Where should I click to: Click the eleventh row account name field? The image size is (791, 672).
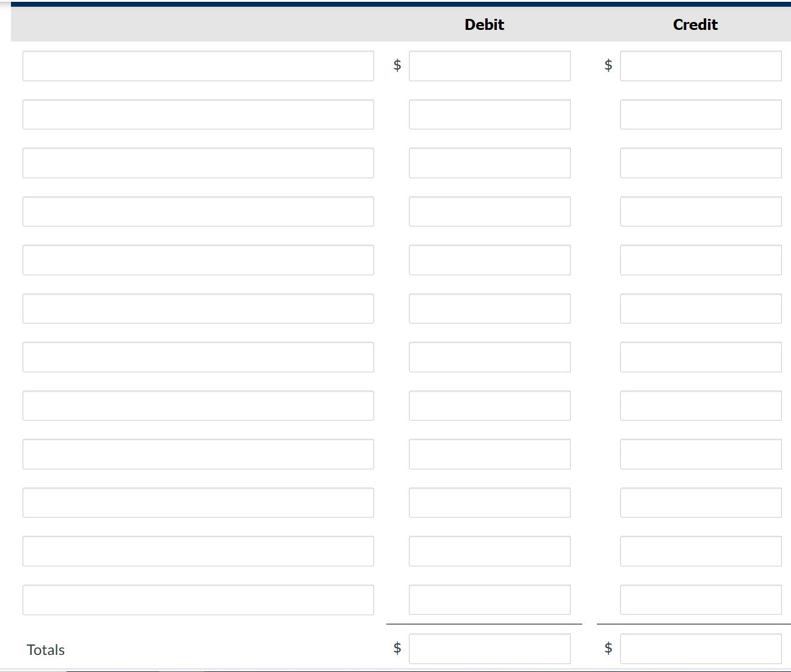(198, 551)
